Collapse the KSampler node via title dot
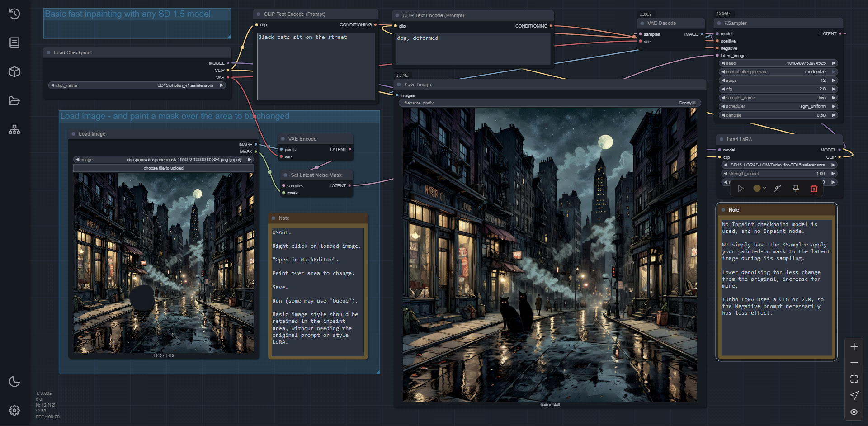This screenshot has height=426, width=868. coord(718,23)
